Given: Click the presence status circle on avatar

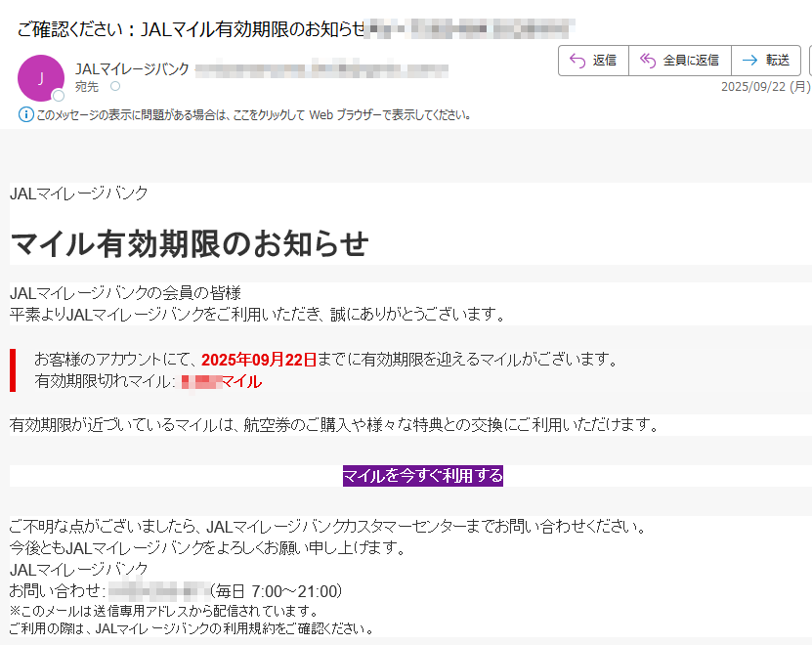Looking at the screenshot, I should tap(59, 96).
